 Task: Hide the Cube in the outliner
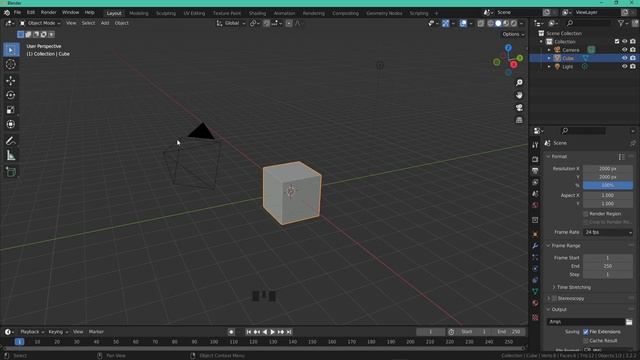point(624,58)
